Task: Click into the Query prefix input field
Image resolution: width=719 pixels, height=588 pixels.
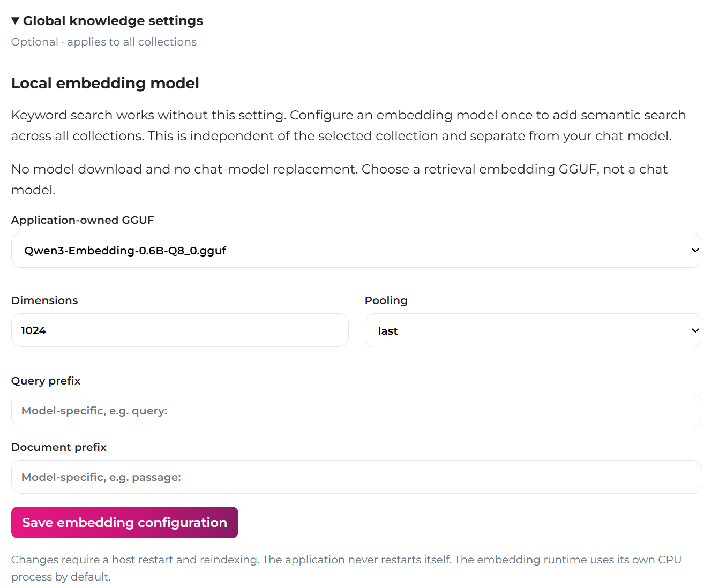Action: pos(357,411)
